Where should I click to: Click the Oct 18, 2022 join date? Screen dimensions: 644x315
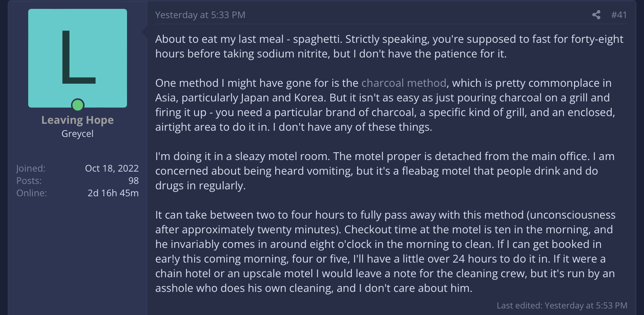pos(112,168)
